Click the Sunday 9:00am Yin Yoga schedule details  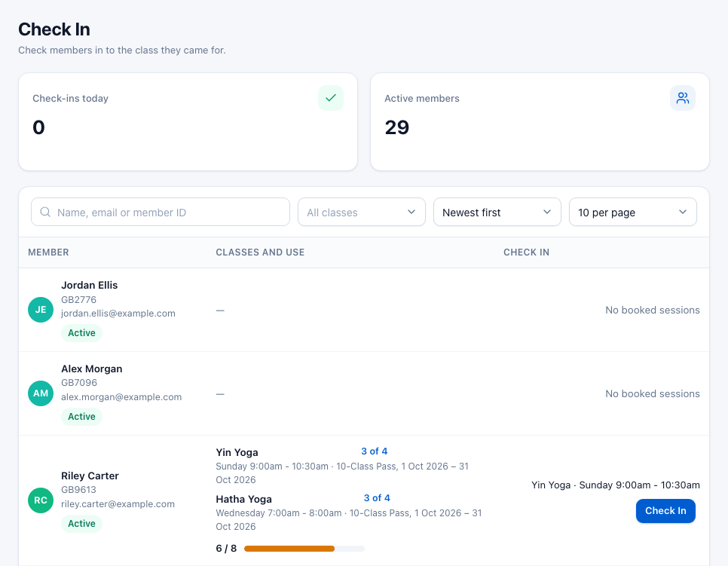(342, 473)
